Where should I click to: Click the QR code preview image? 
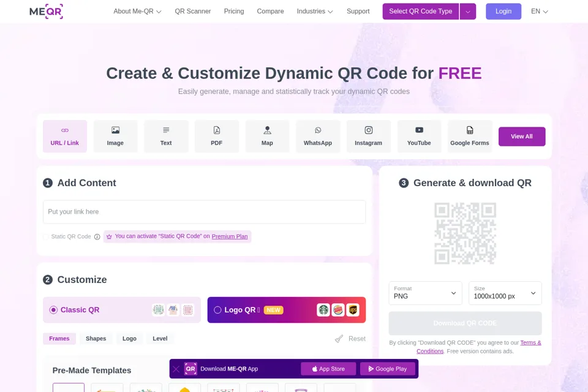point(465,233)
